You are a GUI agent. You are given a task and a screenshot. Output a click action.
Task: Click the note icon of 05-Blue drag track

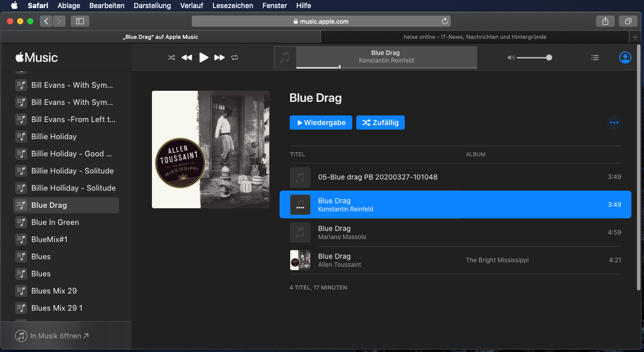[x=300, y=177]
